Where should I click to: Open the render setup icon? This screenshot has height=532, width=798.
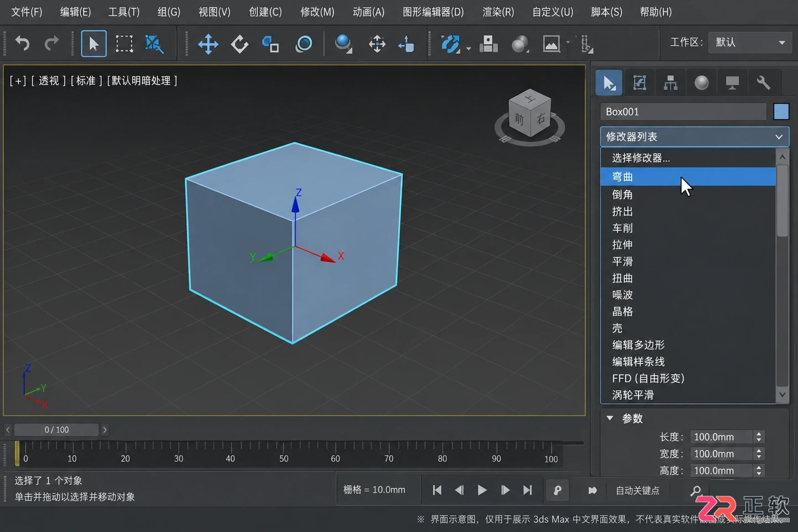tap(488, 44)
